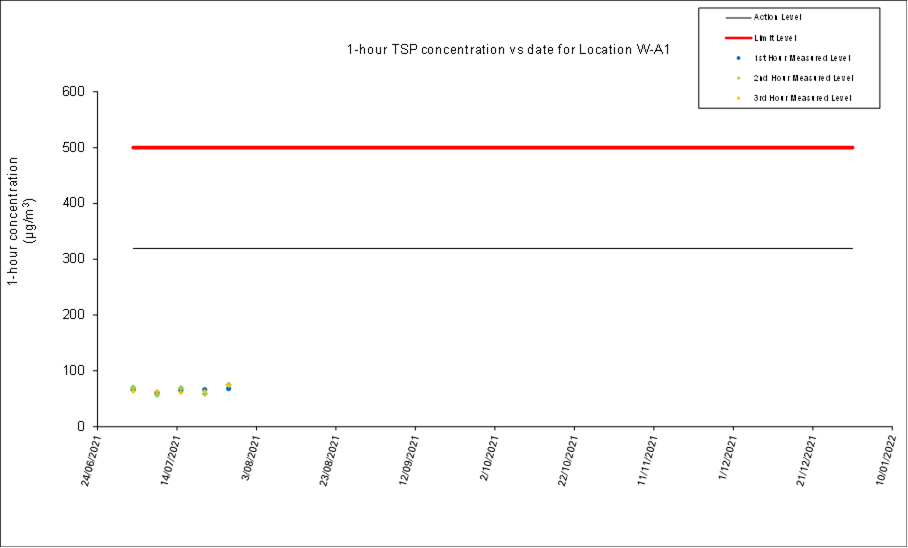Image resolution: width=908 pixels, height=548 pixels.
Task: Click the 600 value on the y-axis
Action: pos(77,92)
